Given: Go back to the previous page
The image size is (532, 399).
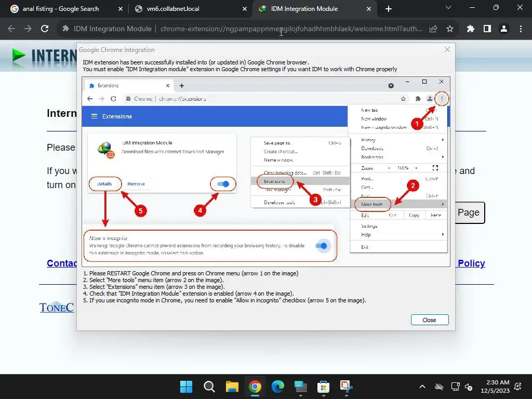Looking at the screenshot, I should (11, 29).
